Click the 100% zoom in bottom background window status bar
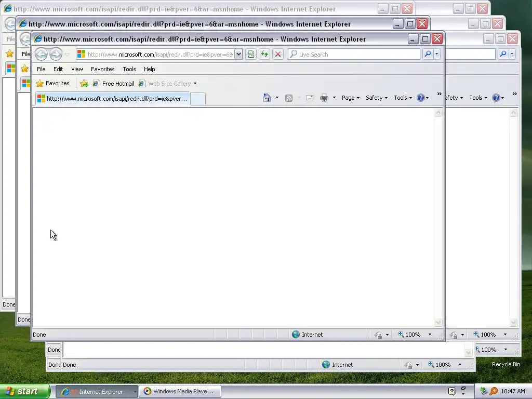This screenshot has width=532, height=399. pos(440,365)
